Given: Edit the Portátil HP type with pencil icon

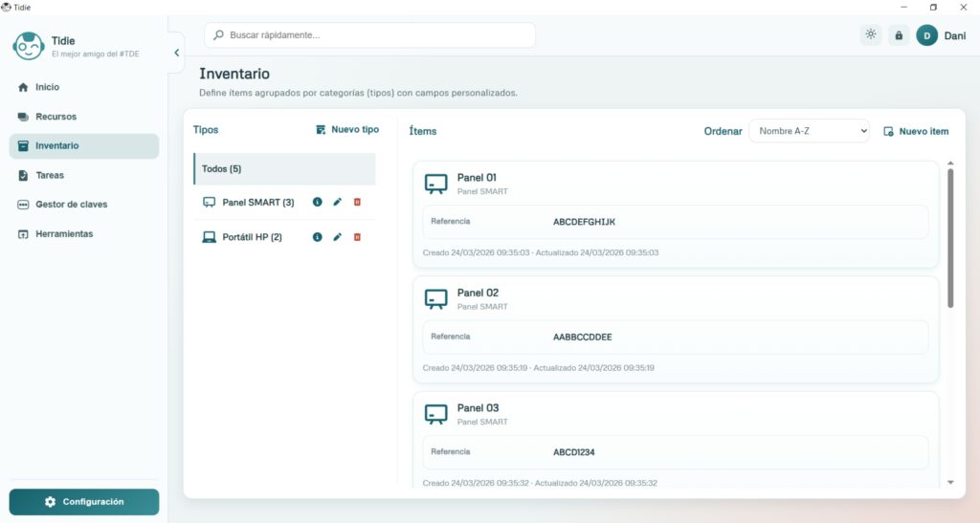Looking at the screenshot, I should pos(337,237).
